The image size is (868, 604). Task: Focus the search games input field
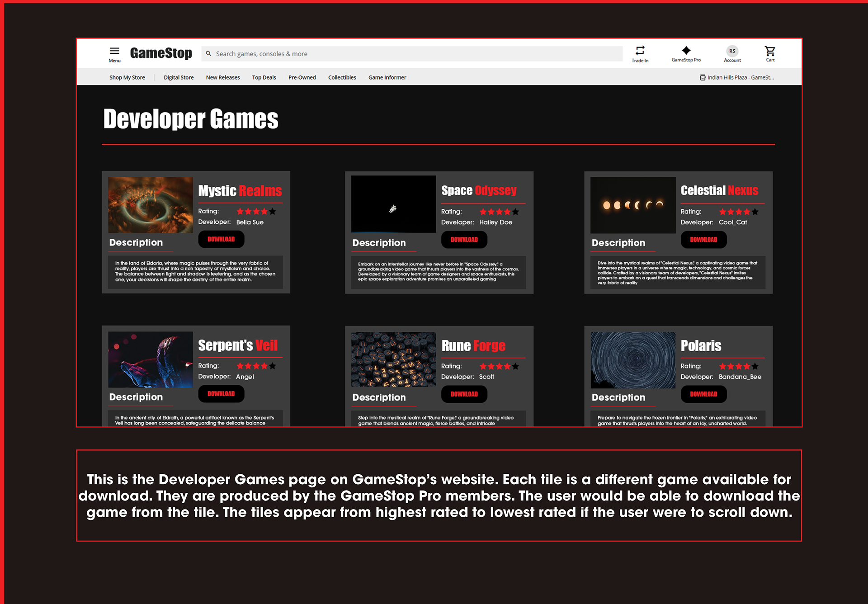click(x=412, y=54)
